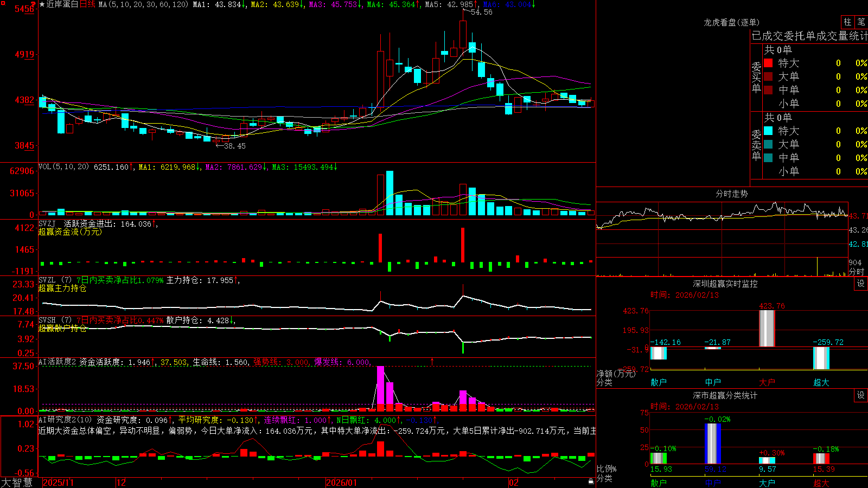The width and height of the screenshot is (868, 488).
Task: Click the 时间: 2026/02/13 label in 深圳超赢实时监控
Action: [685, 295]
